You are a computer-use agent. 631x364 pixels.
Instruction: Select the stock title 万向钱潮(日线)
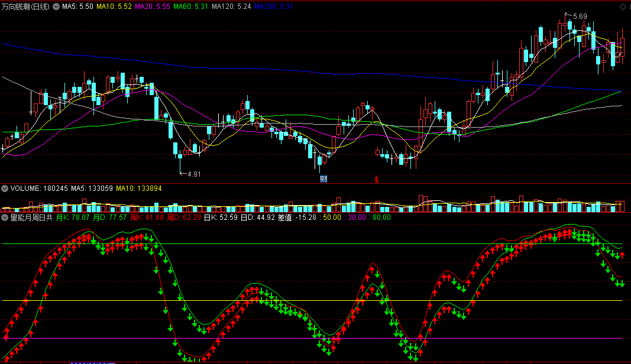(26, 6)
